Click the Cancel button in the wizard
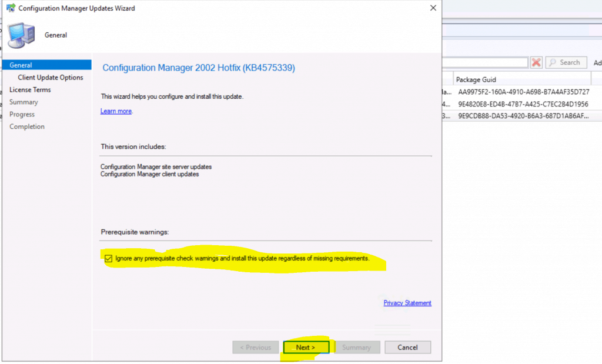The height and width of the screenshot is (364, 602). [x=407, y=347]
